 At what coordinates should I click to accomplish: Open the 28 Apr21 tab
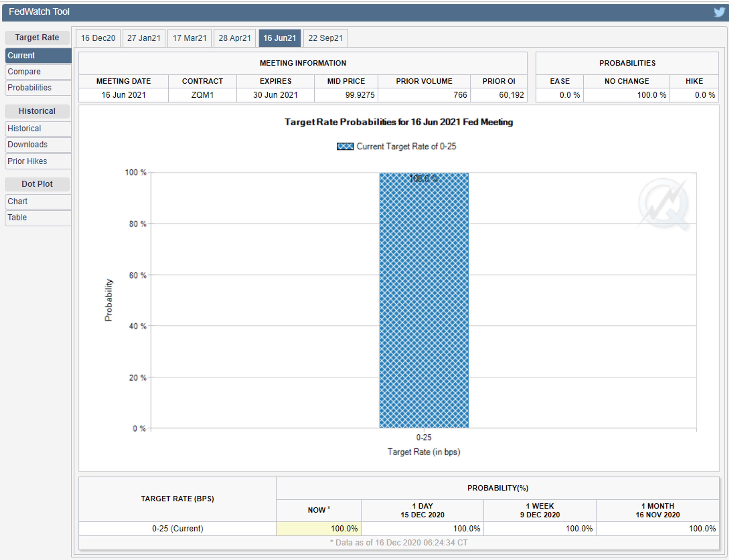(x=234, y=38)
